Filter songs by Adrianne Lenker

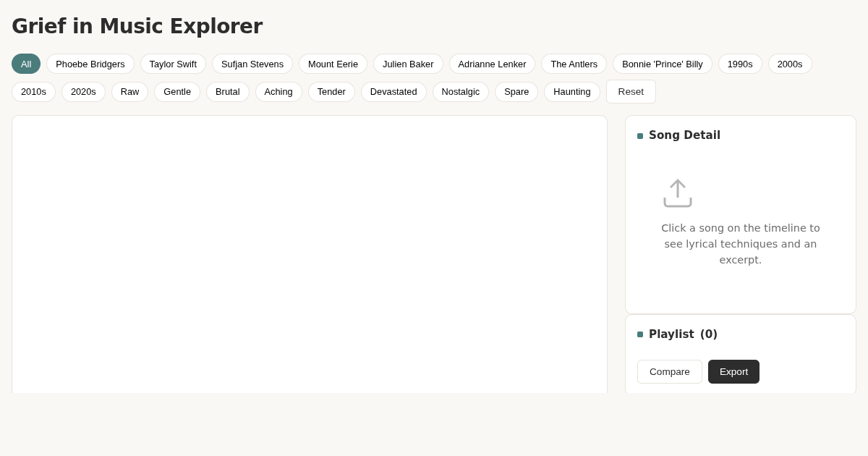(x=492, y=64)
